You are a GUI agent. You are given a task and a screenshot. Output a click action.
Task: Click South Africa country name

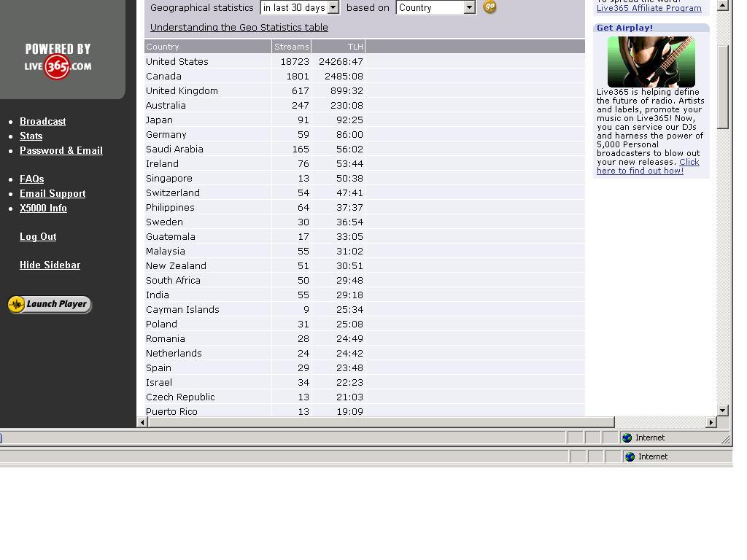pyautogui.click(x=173, y=281)
